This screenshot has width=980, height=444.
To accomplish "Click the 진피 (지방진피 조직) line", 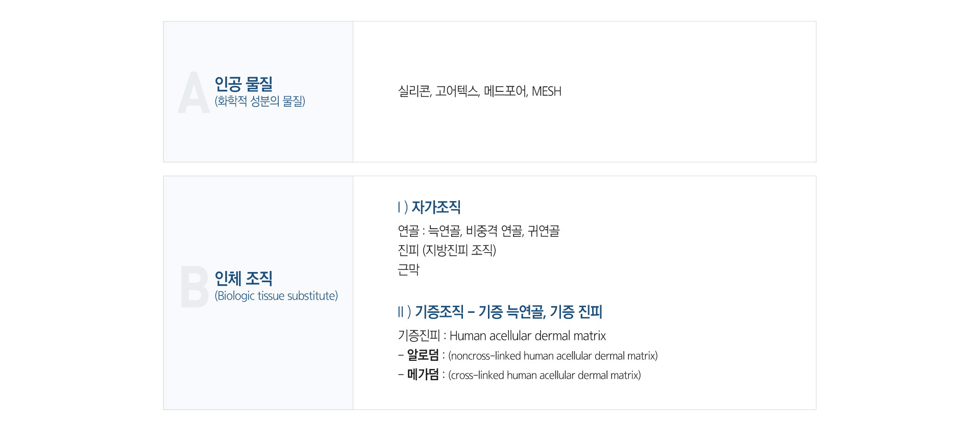I will tap(447, 250).
